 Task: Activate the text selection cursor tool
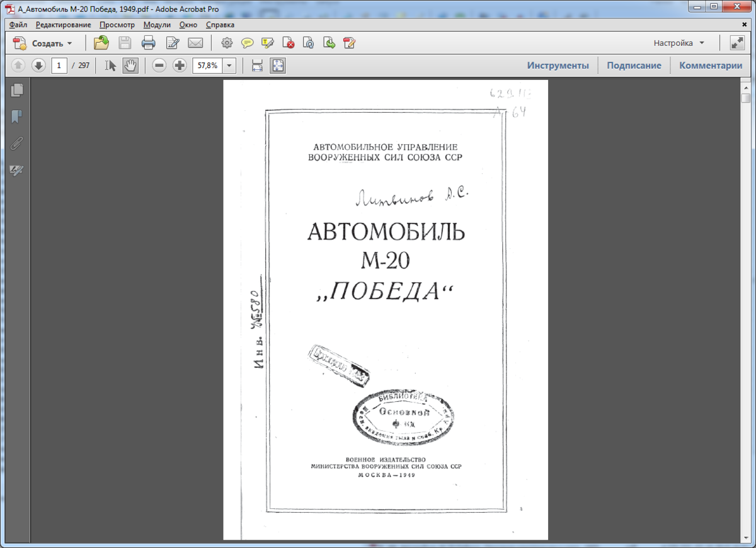111,65
